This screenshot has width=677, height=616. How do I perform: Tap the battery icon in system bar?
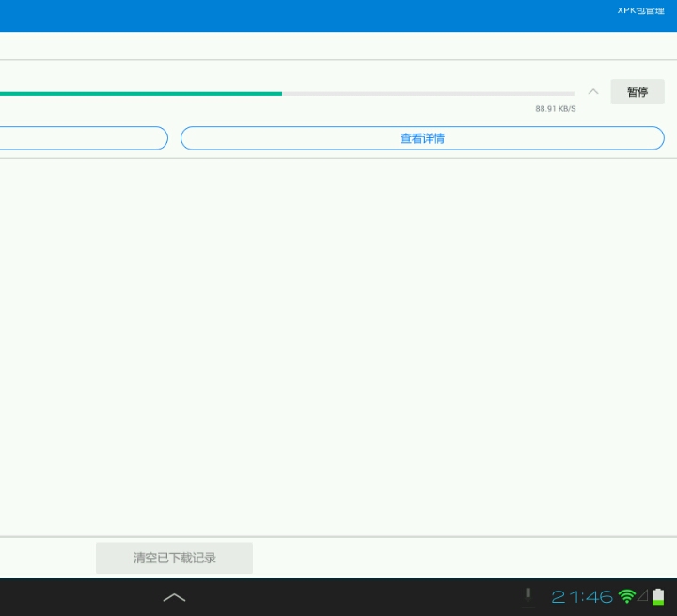pos(658,596)
